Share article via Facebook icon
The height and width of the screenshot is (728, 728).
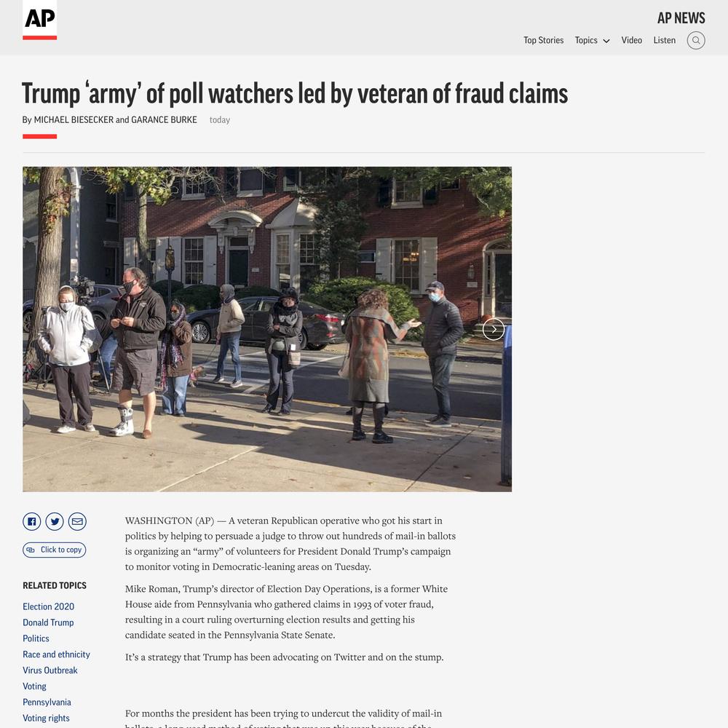click(x=31, y=521)
